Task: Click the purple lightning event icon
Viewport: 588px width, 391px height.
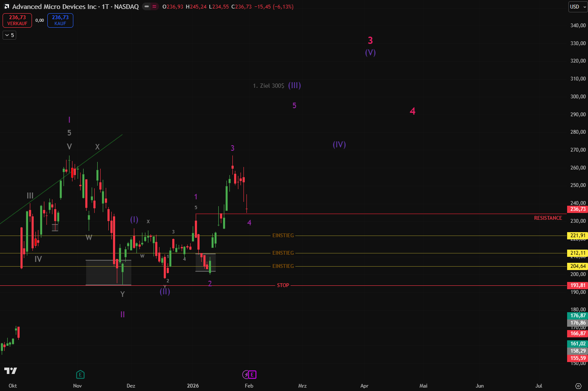Action: click(x=246, y=375)
